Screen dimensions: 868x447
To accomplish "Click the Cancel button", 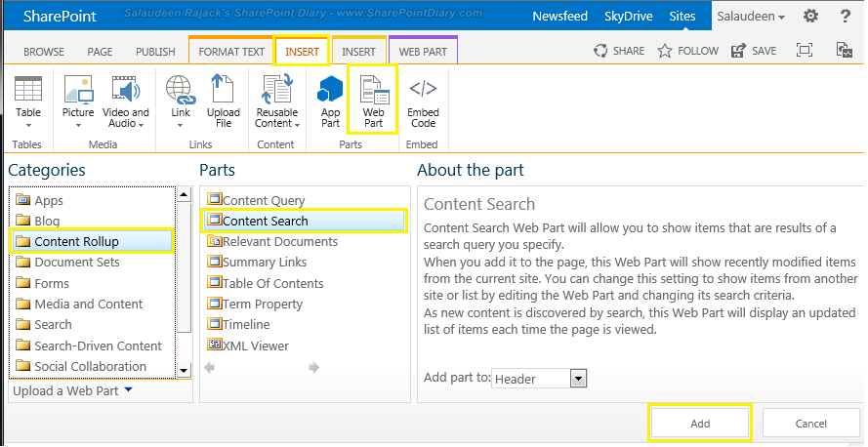I will pos(811,424).
